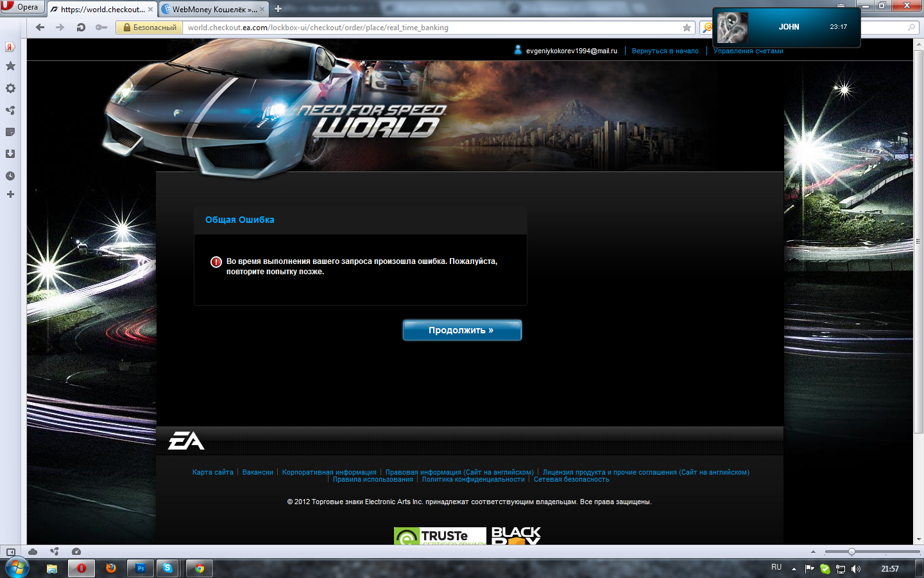Click the TRUSTe certification badge
The width and height of the screenshot is (924, 578).
click(x=440, y=536)
